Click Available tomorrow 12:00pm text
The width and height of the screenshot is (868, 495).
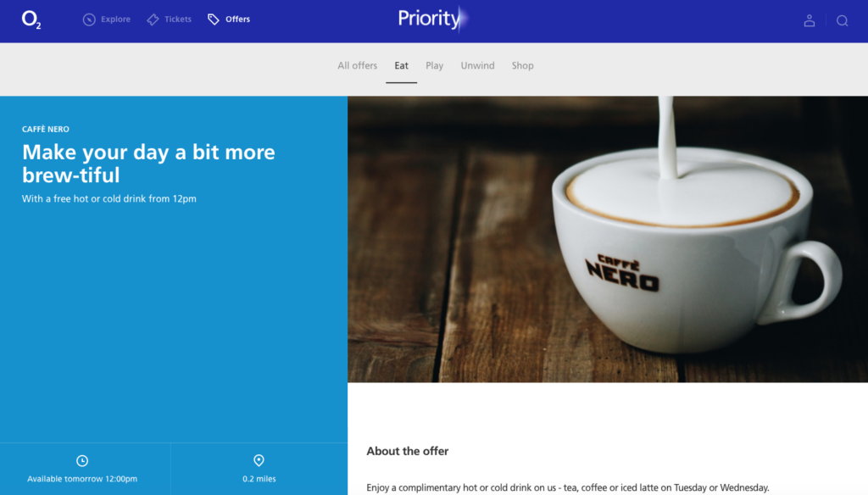(82, 479)
